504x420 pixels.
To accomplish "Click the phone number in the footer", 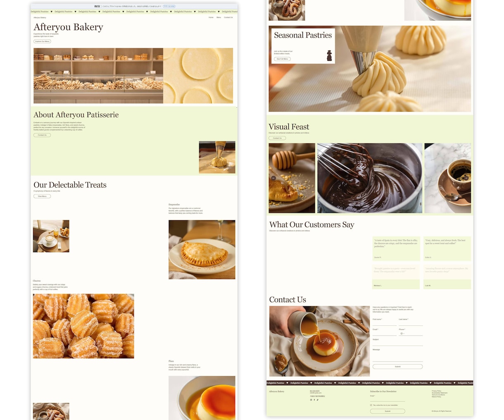I will point(314,391).
